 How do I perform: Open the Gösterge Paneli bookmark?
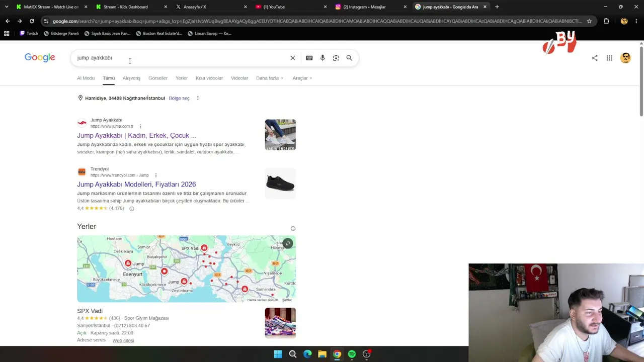(x=61, y=34)
